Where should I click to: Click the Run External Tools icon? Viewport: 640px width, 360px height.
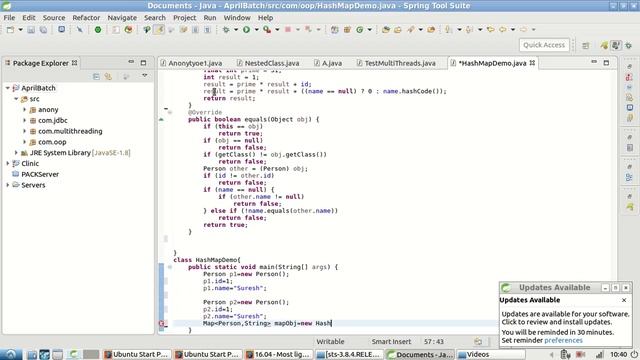coord(267,29)
